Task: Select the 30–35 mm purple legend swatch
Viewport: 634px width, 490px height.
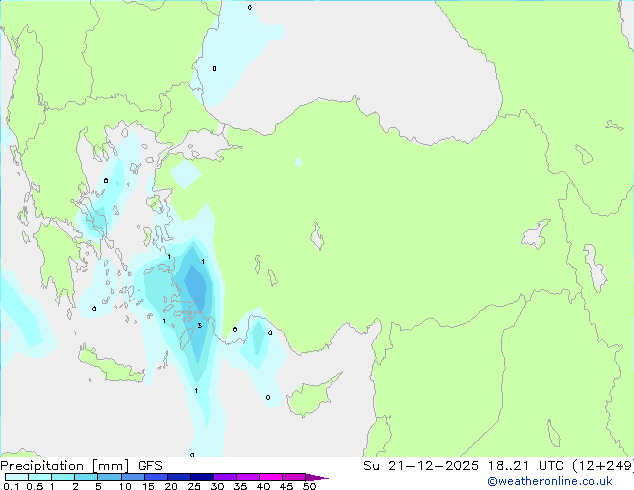Action: coord(224,477)
